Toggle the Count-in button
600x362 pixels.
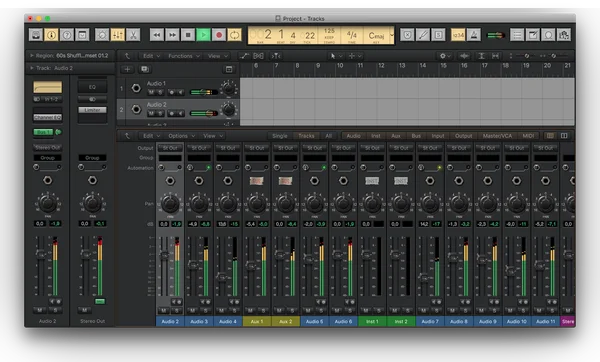458,35
